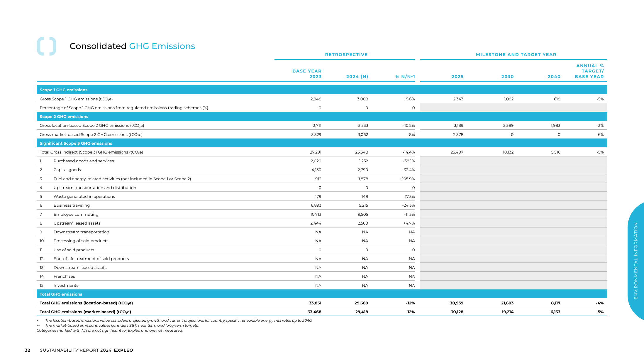The height and width of the screenshot is (364, 644).
Task: Click the footnote about SBTi near term targets
Action: 122,326
